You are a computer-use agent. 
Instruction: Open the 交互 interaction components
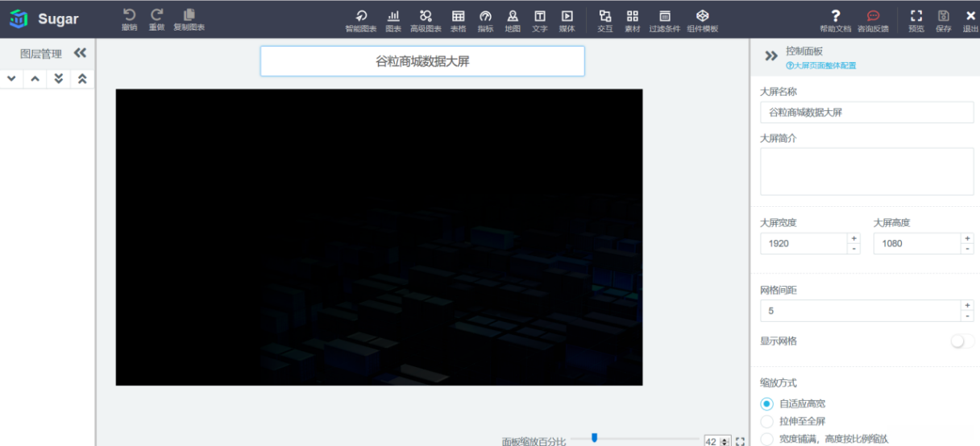click(x=605, y=21)
